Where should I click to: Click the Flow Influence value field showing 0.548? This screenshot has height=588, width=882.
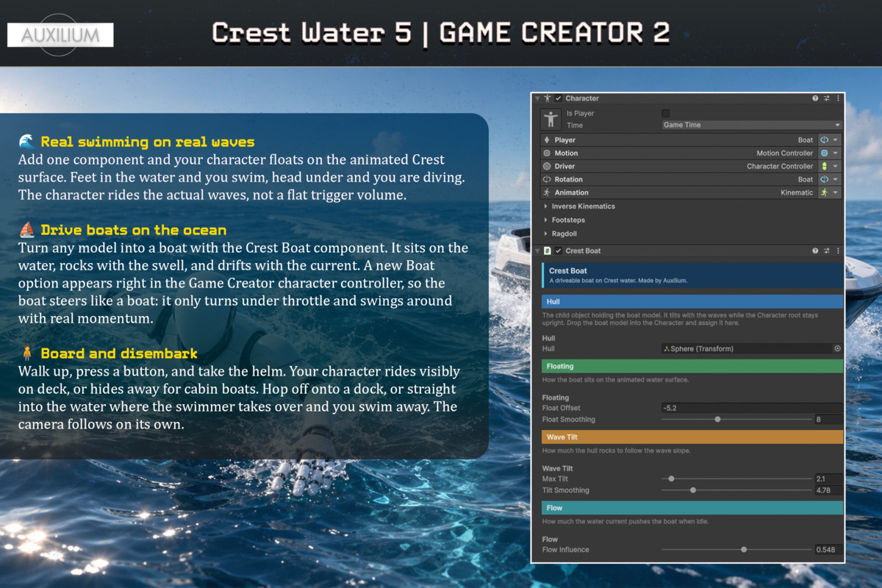click(x=828, y=550)
